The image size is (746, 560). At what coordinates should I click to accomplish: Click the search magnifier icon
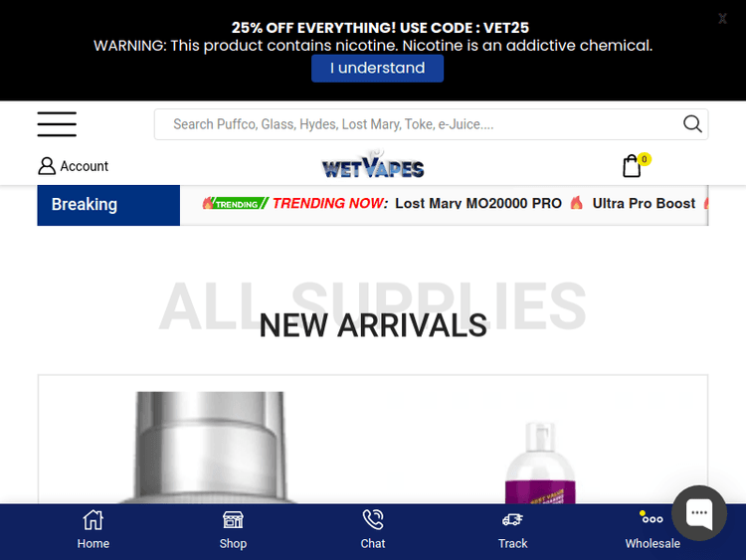click(692, 124)
